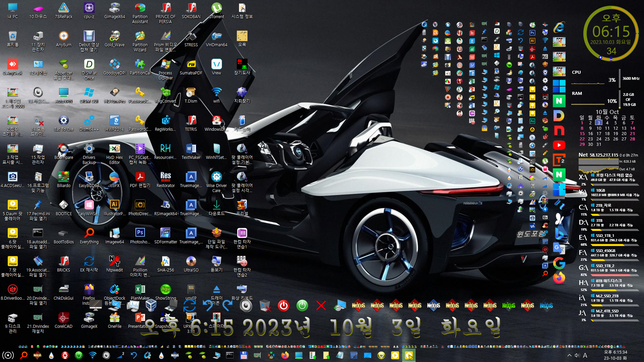Launch EasyBCD64 icon
The height and width of the screenshot is (362, 644).
click(89, 180)
